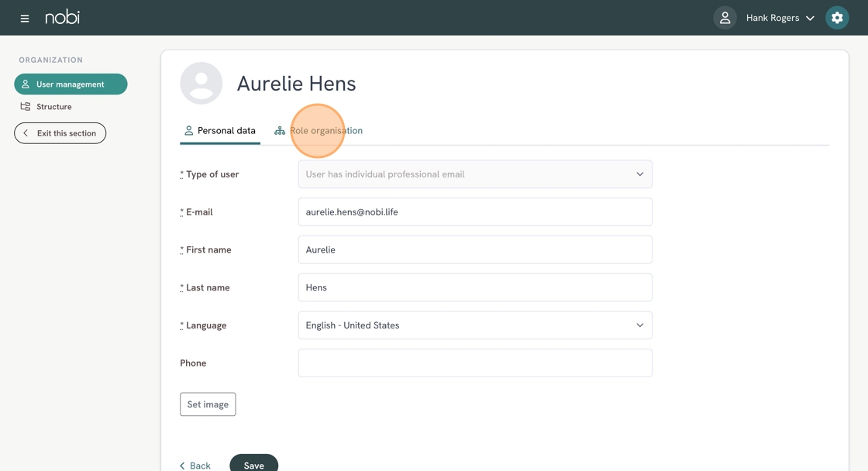Click the user avatar icon in header

click(x=725, y=18)
